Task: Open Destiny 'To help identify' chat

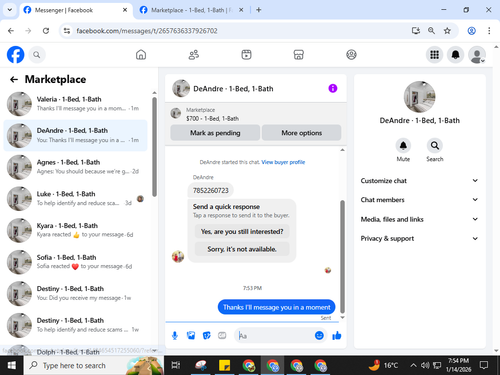Action: pos(75,325)
